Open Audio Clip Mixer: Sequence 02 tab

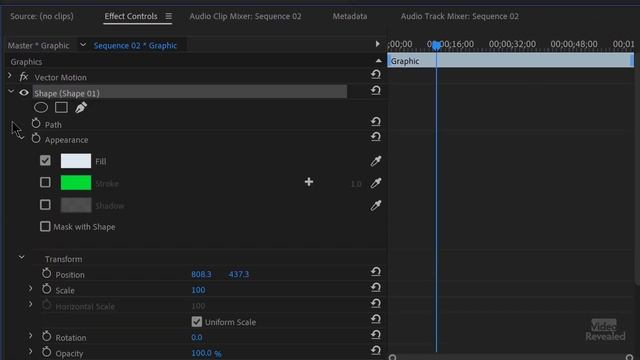(245, 16)
